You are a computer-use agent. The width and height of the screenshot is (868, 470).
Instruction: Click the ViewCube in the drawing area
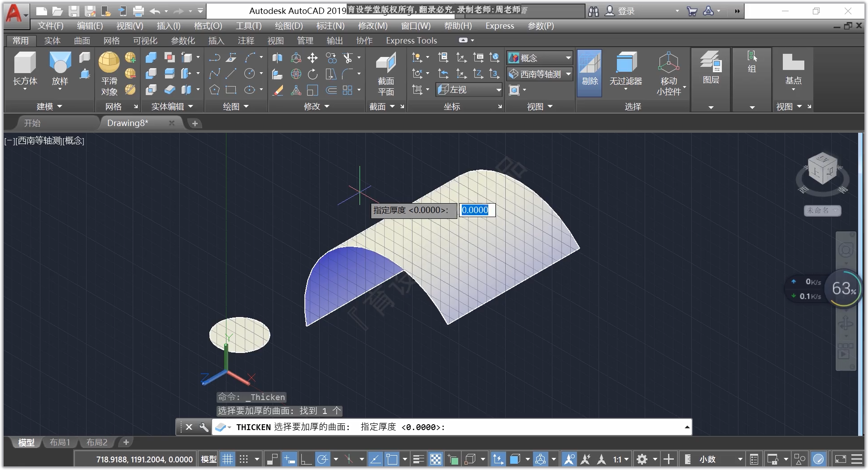822,170
